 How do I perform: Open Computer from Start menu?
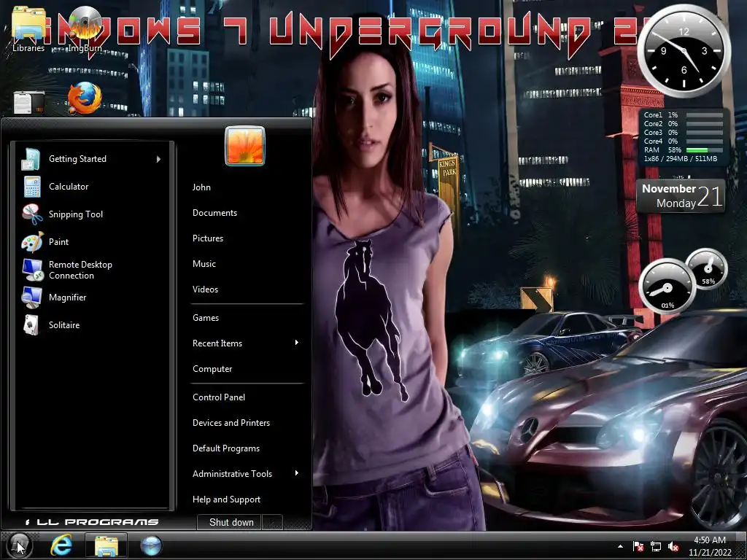coord(212,369)
